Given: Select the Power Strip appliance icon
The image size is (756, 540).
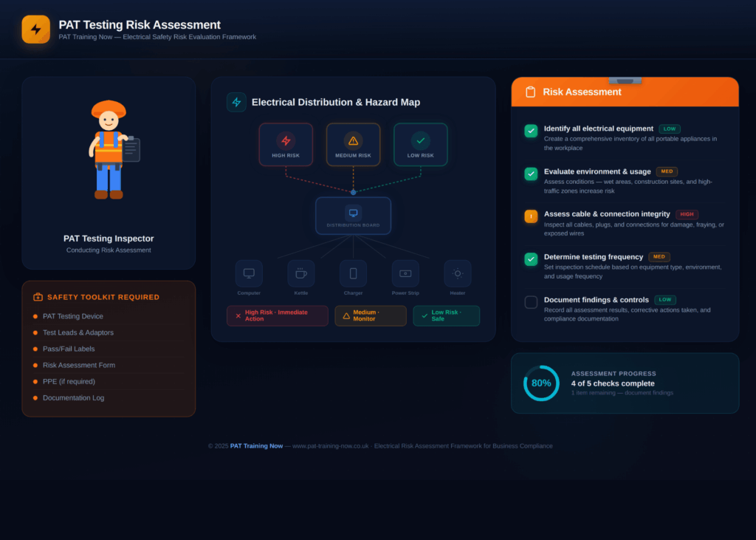Looking at the screenshot, I should point(405,273).
